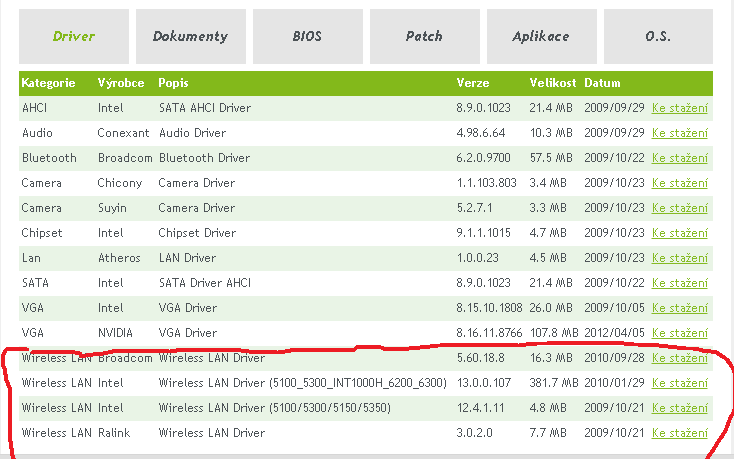Download the NVIDIA VGA Driver
The image size is (734, 459).
click(679, 333)
